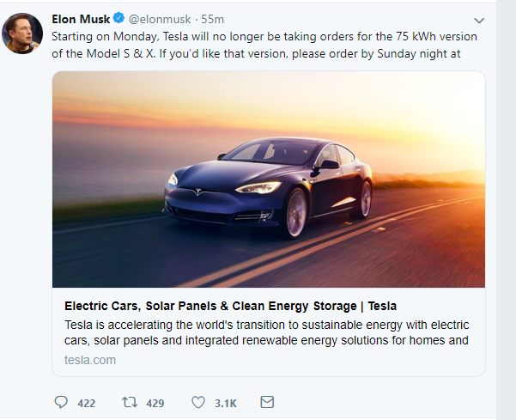Click the 422 replies count
Screen dimensions: 516x420
[86, 403]
